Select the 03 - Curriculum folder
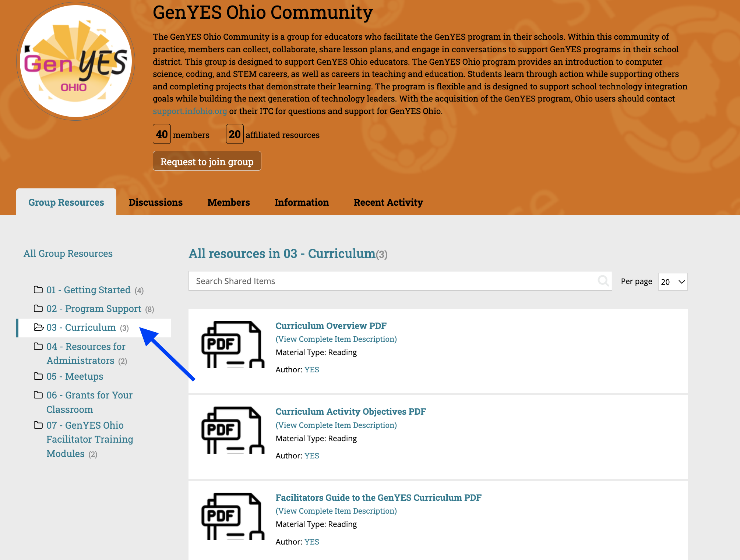Viewport: 740px width, 560px height. pyautogui.click(x=81, y=327)
